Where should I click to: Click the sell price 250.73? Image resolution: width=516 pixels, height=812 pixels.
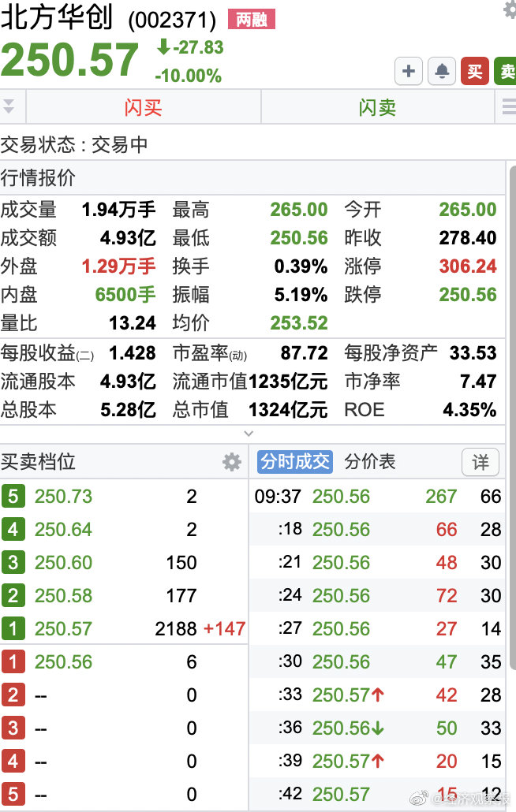(63, 496)
